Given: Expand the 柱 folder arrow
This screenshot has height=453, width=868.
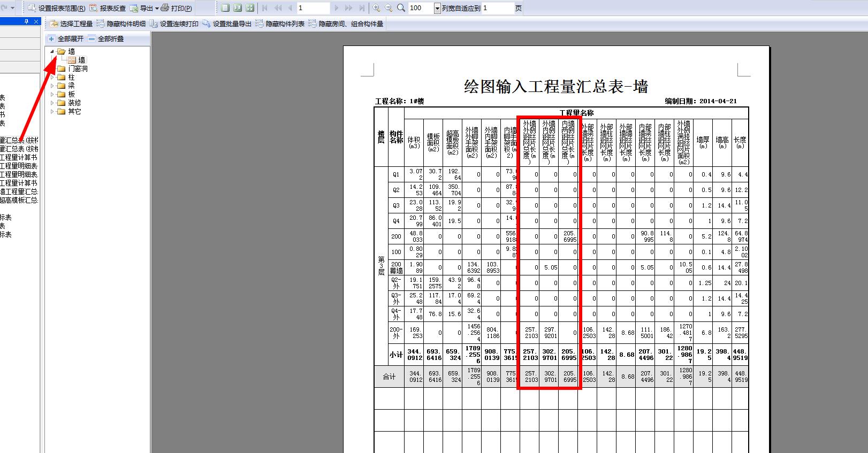Looking at the screenshot, I should (x=52, y=77).
